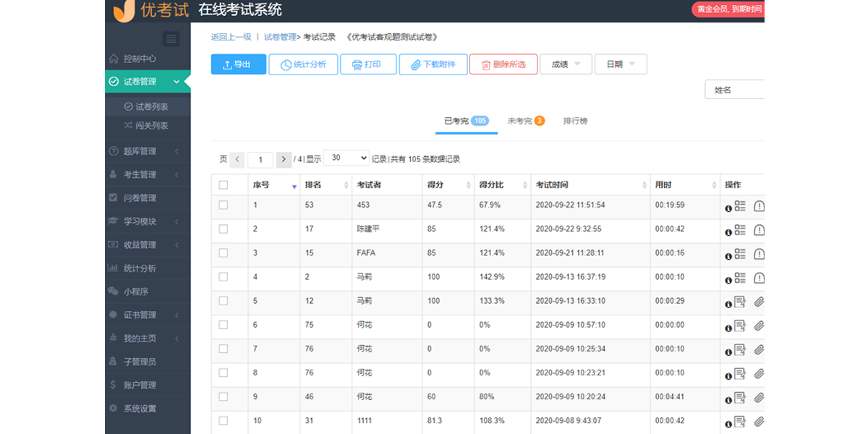Click the 黄金会员 membership badge
The width and height of the screenshot is (868, 434).
pos(728,9)
